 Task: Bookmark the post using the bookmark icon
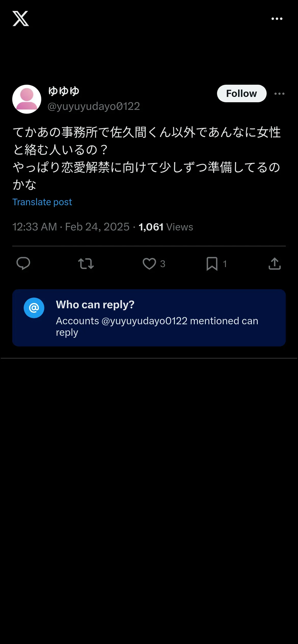(x=212, y=264)
